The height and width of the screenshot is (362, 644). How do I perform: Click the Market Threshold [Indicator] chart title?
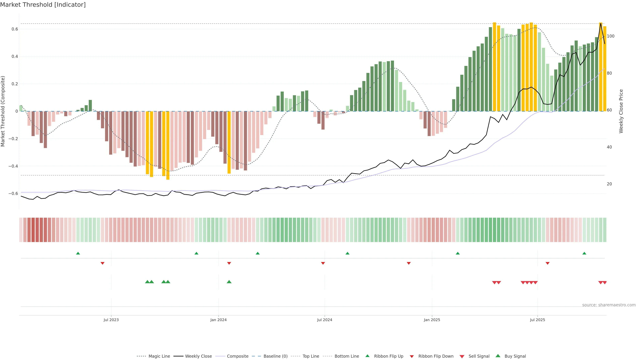[x=43, y=5]
